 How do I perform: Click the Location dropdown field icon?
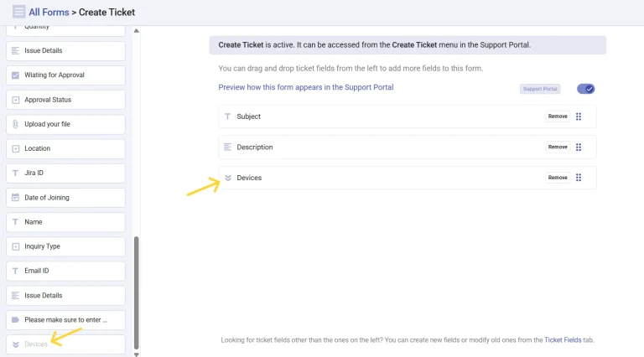(x=16, y=148)
